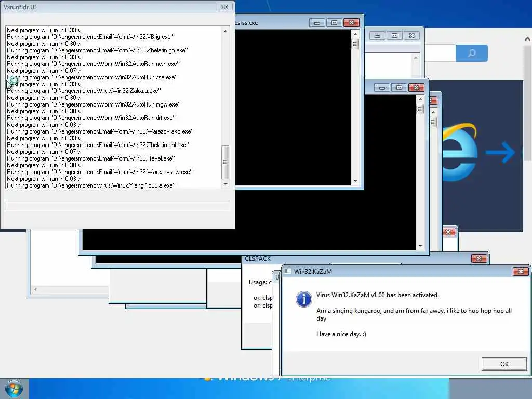
Task: Click the Vxrunfldr UI log scrollbar thumb
Action: pos(225,162)
